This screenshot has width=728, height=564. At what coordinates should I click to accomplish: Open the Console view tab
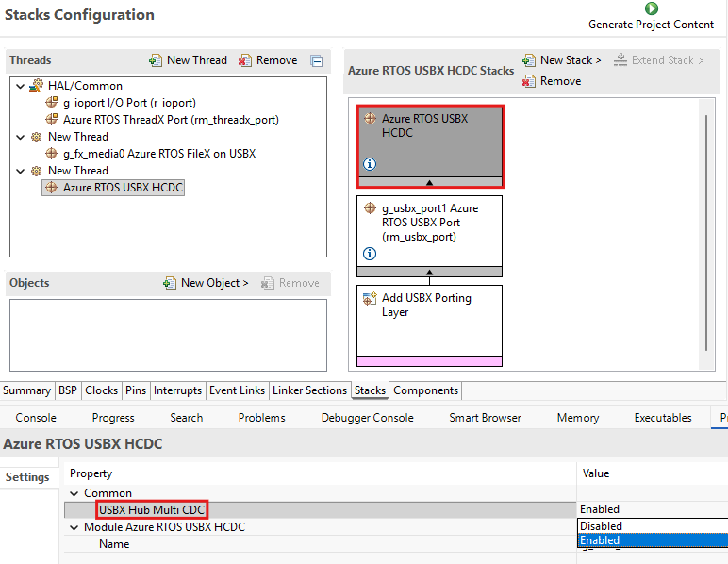[36, 418]
